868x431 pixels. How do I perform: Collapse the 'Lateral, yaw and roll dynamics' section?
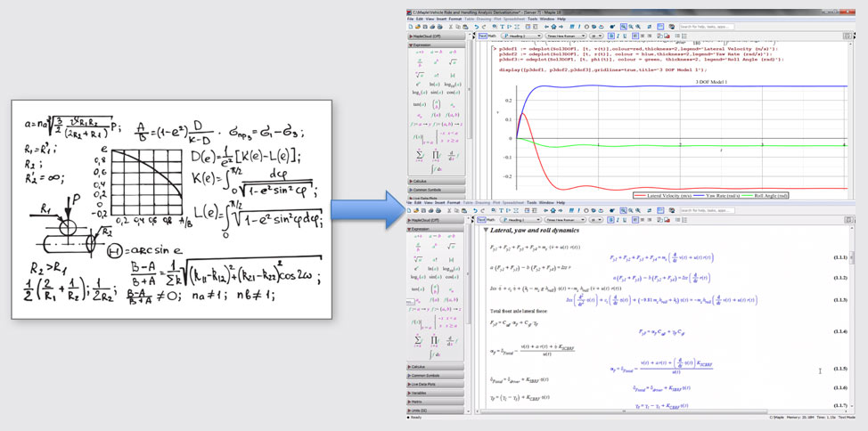pos(484,230)
